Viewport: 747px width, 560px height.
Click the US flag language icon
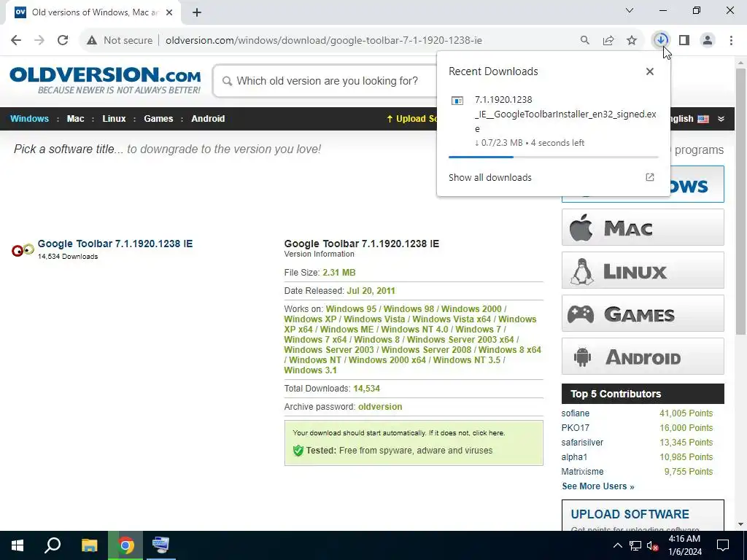(703, 119)
